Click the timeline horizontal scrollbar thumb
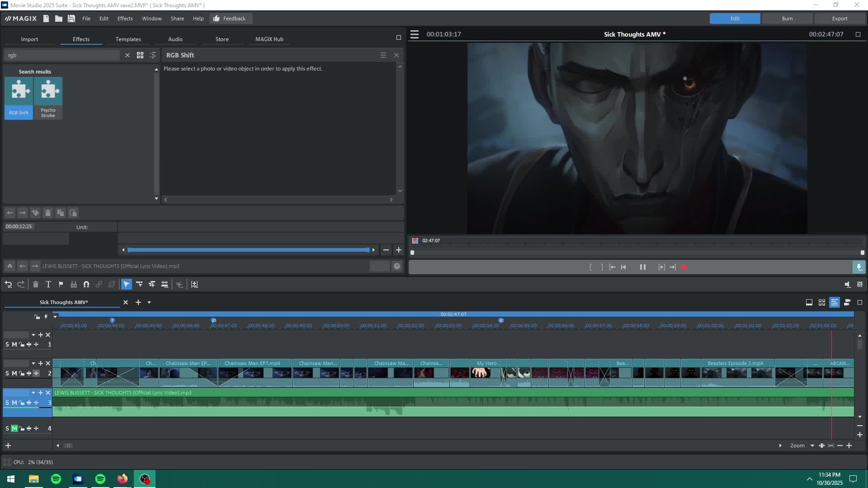This screenshot has width=868, height=488. (68, 446)
